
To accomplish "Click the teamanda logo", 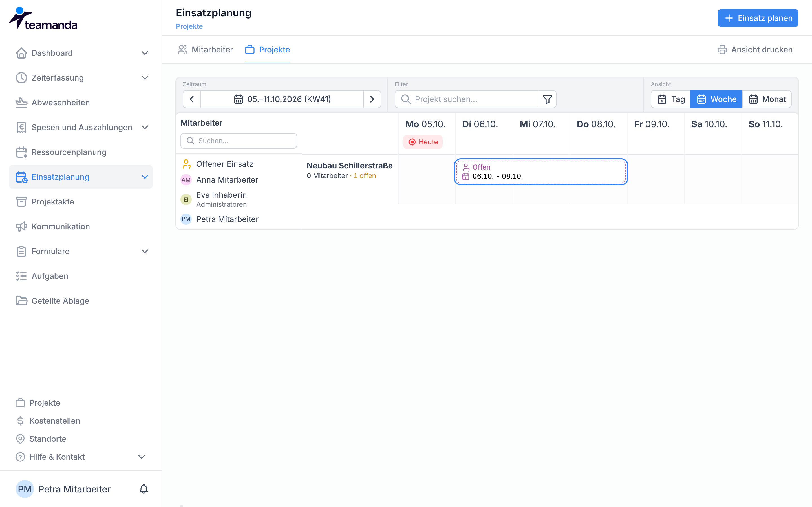I will click(43, 18).
